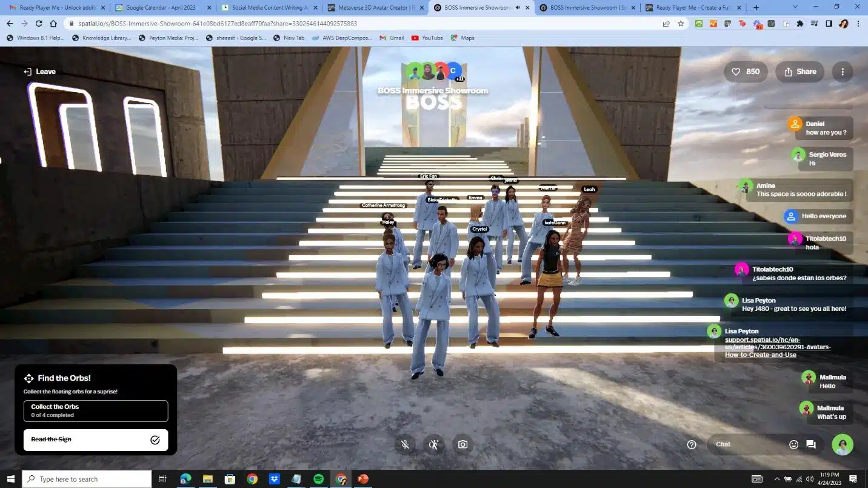Go to the browser home page
The image size is (868, 488).
point(53,24)
